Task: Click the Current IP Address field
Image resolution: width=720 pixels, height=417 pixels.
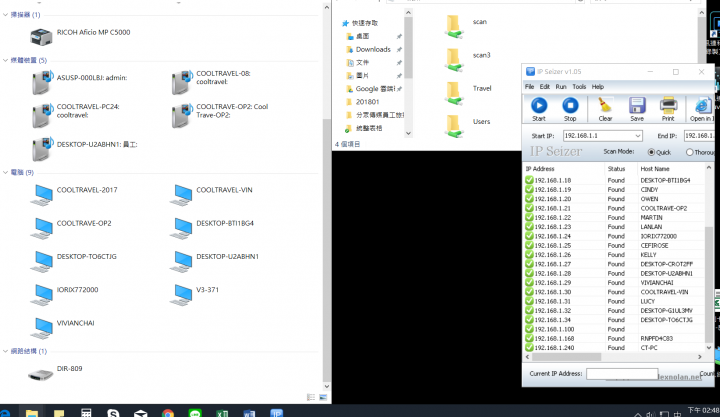Action: point(622,373)
